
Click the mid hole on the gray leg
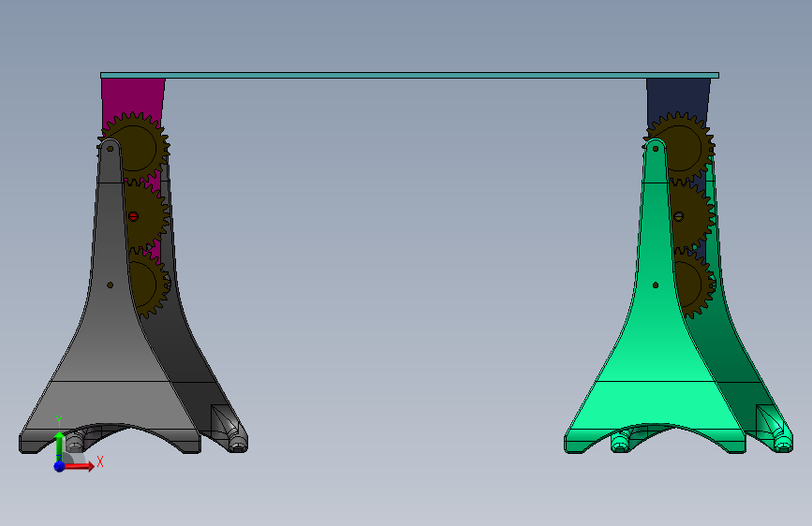(110, 285)
